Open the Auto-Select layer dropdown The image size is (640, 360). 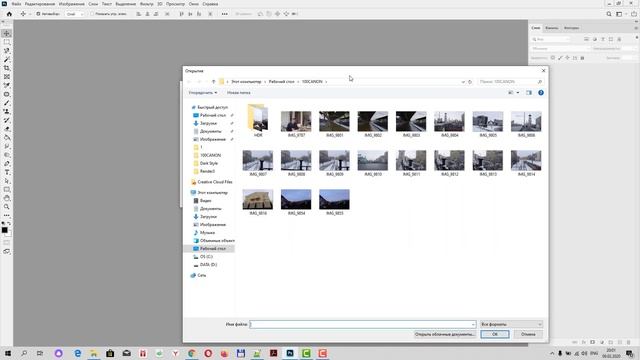coord(75,14)
